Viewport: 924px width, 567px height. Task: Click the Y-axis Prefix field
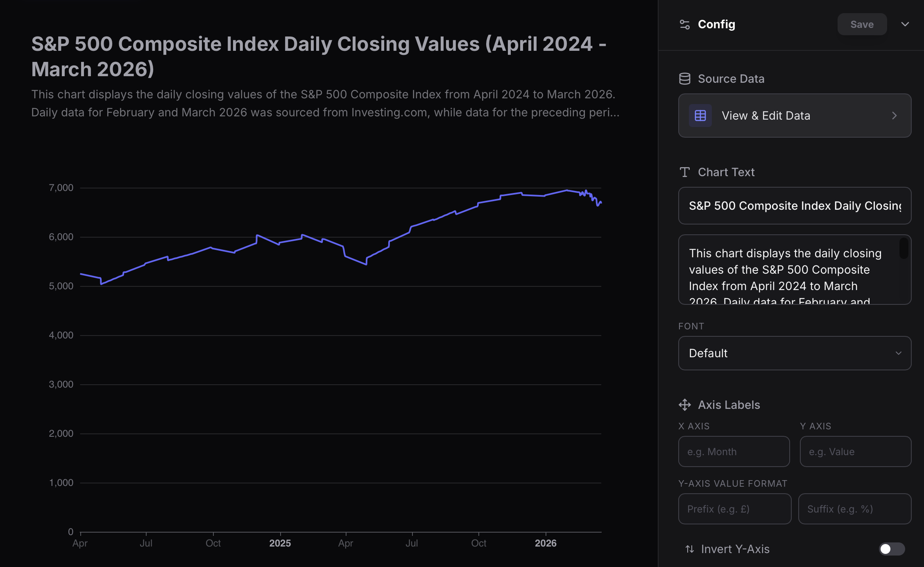click(x=734, y=509)
